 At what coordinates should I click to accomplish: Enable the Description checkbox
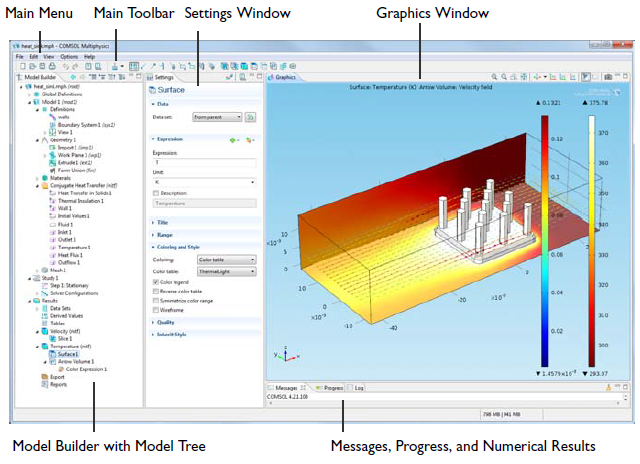coord(156,193)
